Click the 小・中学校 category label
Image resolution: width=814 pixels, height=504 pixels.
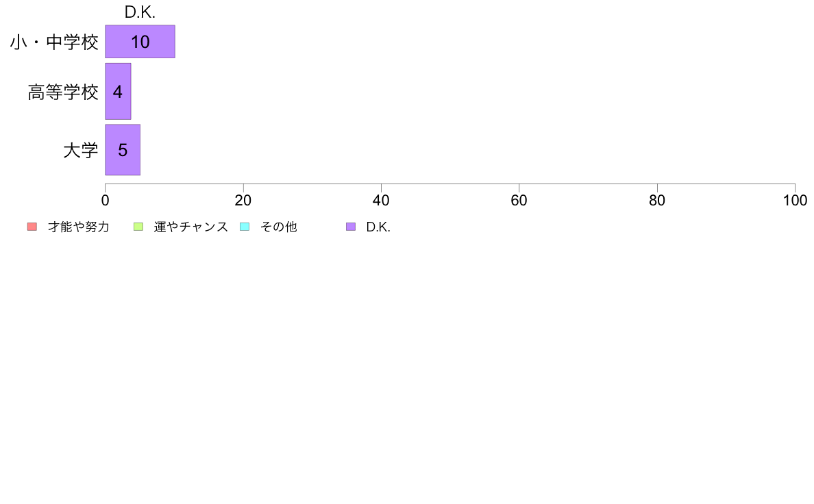click(54, 42)
